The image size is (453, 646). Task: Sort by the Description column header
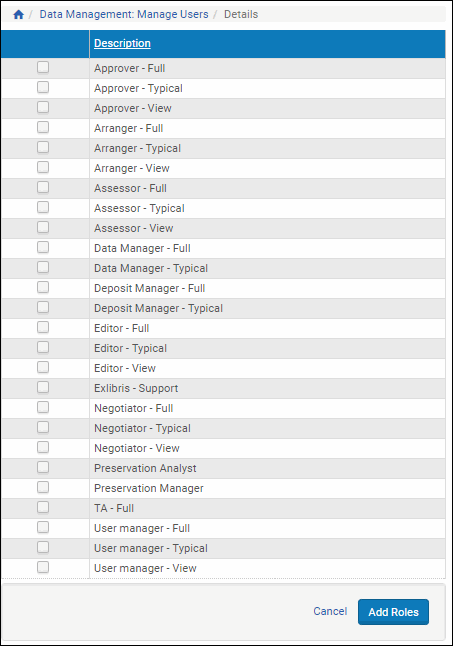(122, 43)
